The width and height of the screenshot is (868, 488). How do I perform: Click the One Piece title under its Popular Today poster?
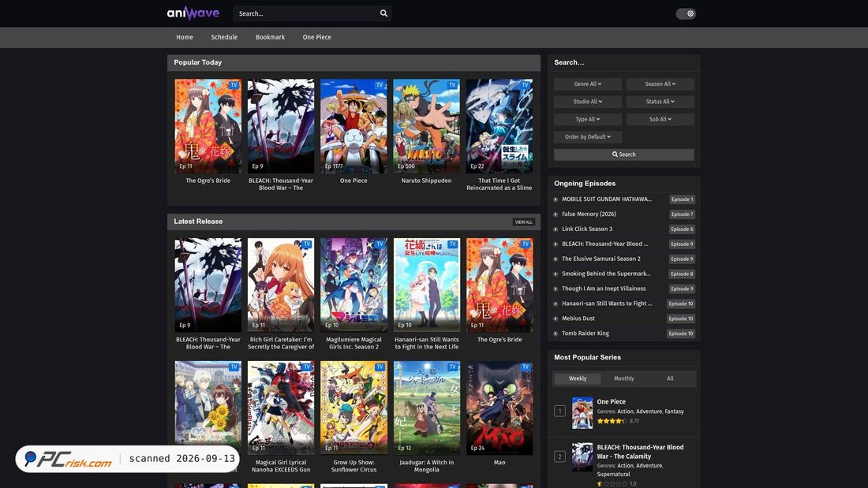(354, 181)
